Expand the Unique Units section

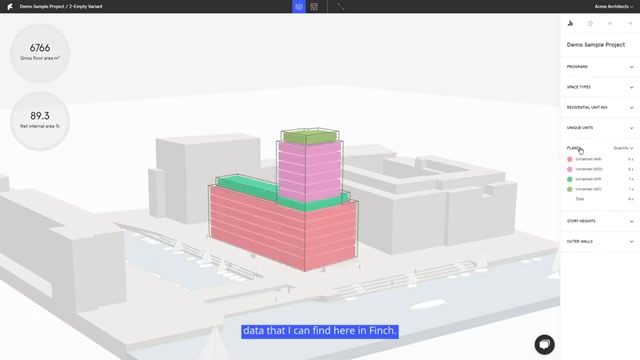tap(600, 128)
